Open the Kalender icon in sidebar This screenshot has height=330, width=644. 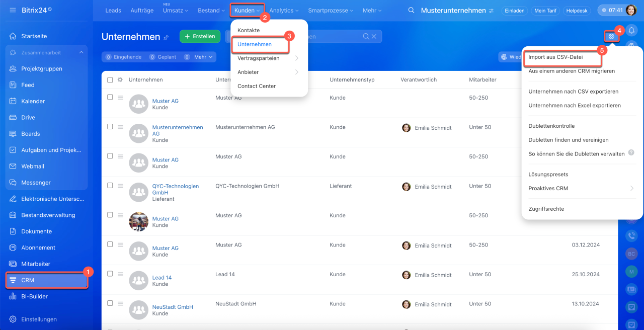14,101
